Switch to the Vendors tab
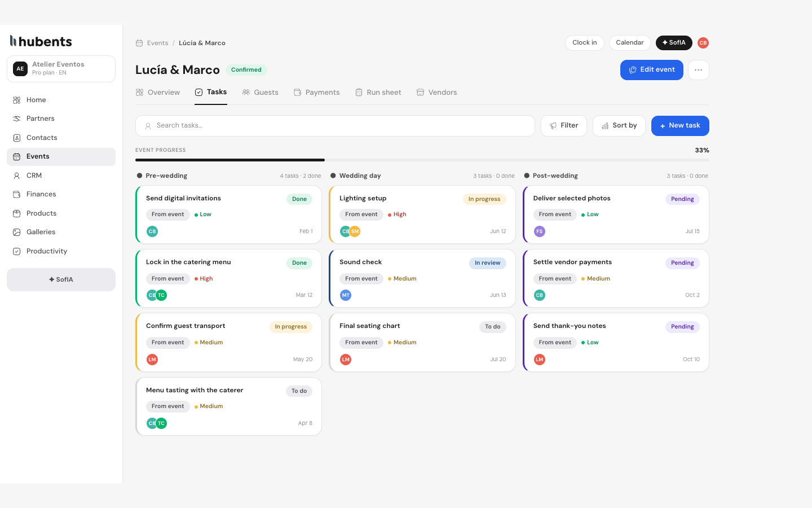812x508 pixels. coord(436,93)
